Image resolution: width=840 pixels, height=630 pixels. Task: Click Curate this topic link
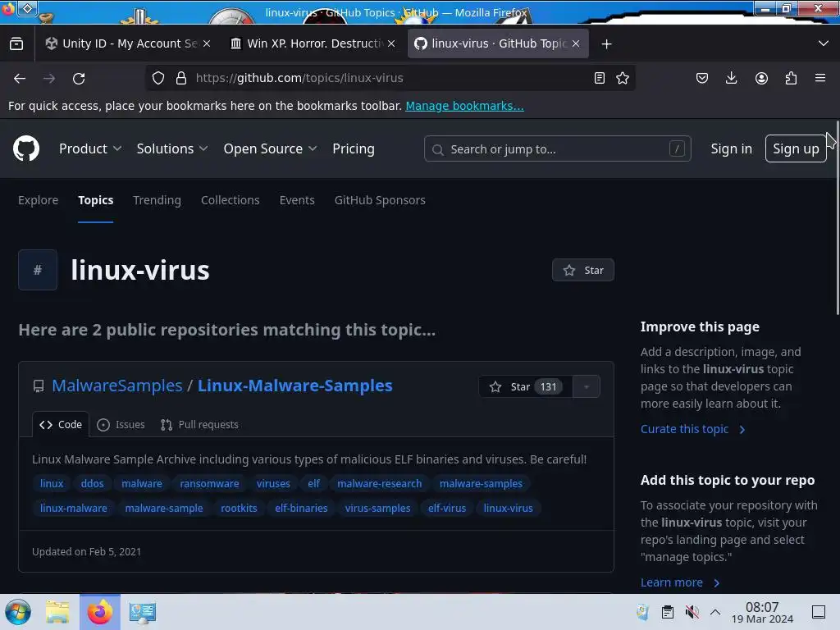pyautogui.click(x=692, y=429)
